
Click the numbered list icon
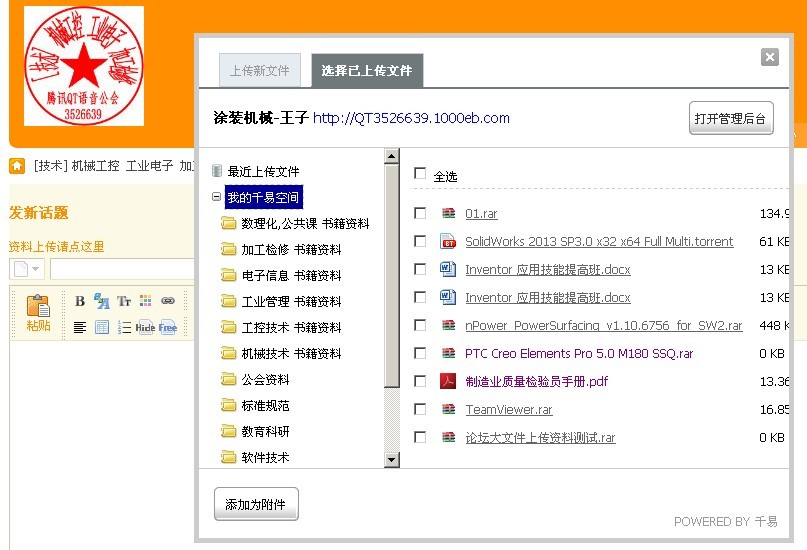[124, 327]
